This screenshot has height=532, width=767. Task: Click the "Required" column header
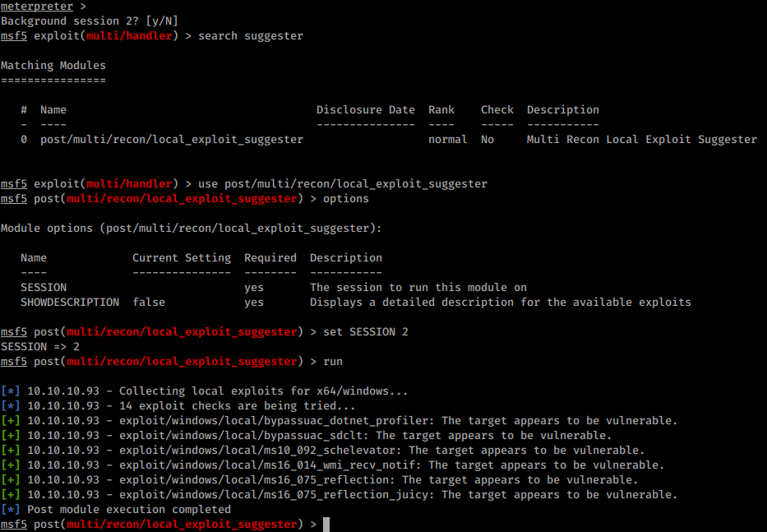click(x=270, y=258)
